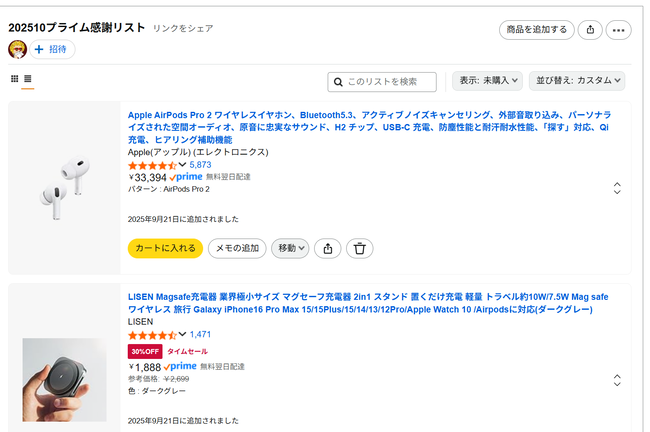Expand the AirPods star rating popover arrow
Screen dimensions: 650x432
(182, 165)
